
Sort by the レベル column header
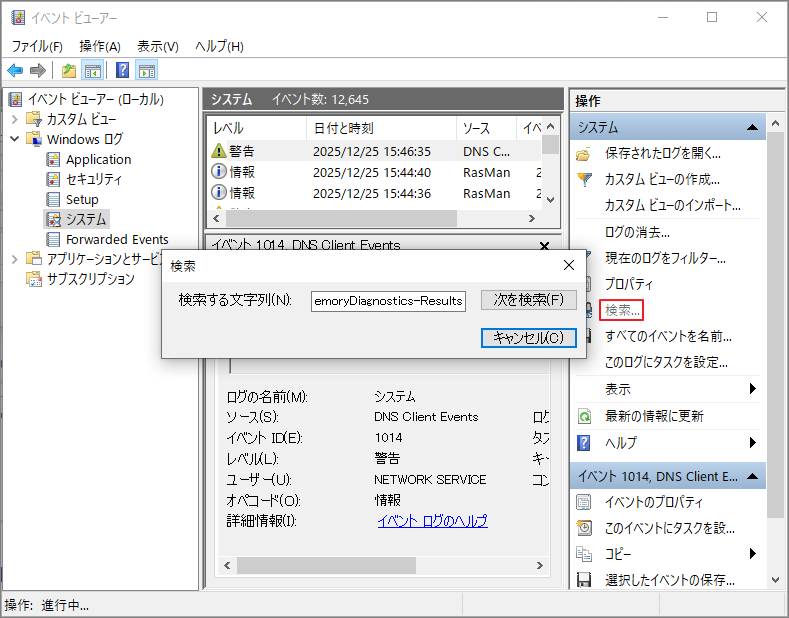pos(257,128)
